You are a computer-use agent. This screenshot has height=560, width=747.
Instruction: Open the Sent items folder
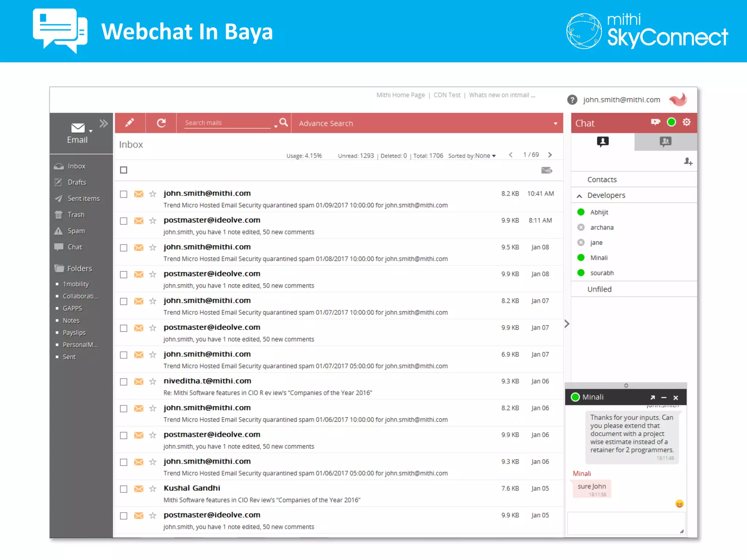coord(84,199)
